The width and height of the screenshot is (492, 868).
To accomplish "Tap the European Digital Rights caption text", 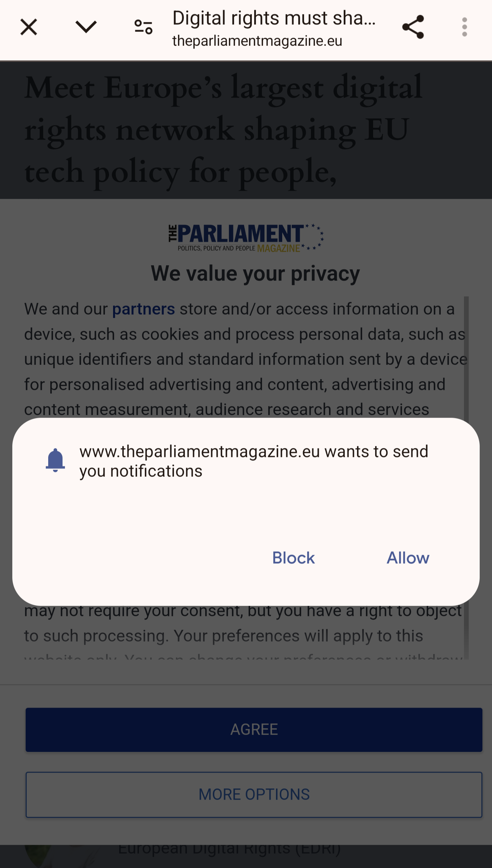I will (229, 849).
